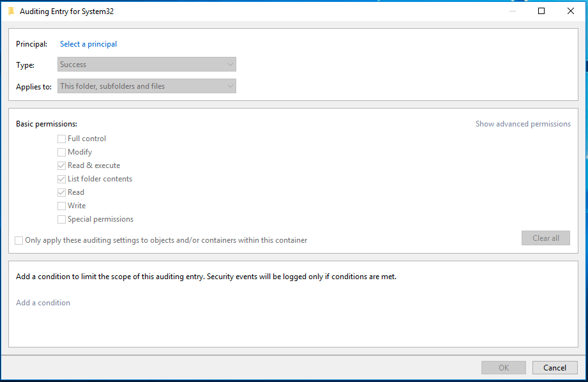Click Show advanced permissions link

coord(523,124)
